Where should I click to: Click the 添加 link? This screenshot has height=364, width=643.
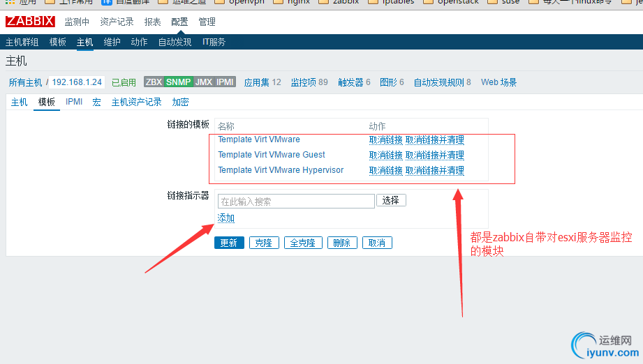pos(226,218)
